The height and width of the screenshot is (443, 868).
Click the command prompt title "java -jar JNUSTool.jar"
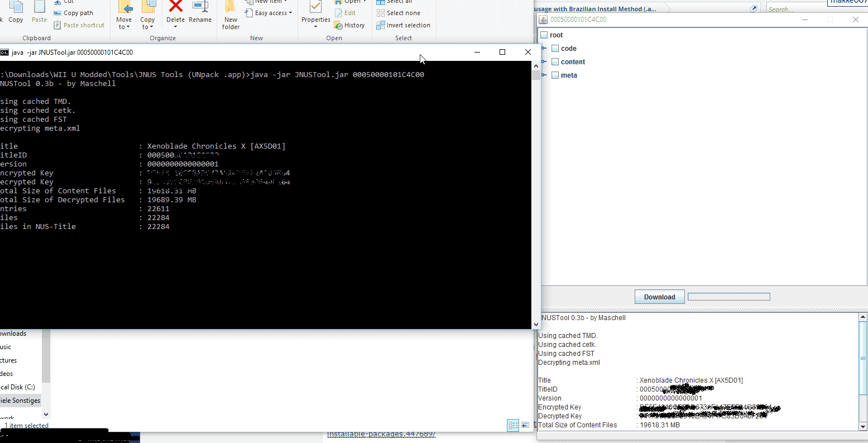click(72, 52)
